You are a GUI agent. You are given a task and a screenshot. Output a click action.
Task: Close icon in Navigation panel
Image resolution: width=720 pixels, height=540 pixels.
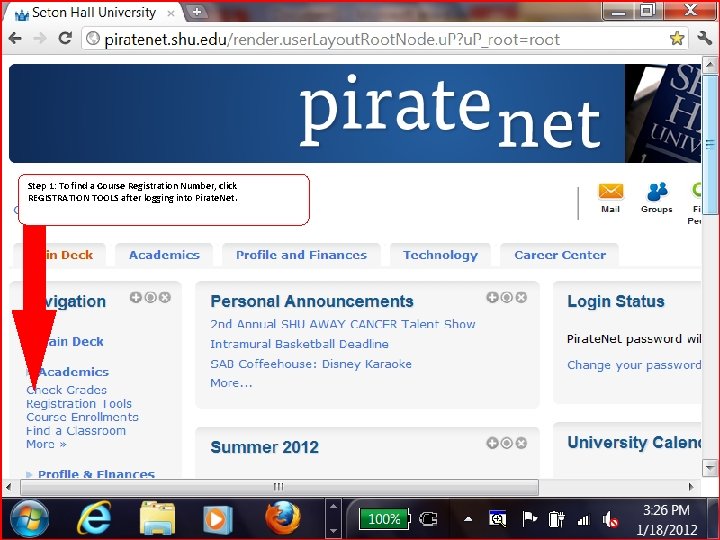(x=165, y=297)
